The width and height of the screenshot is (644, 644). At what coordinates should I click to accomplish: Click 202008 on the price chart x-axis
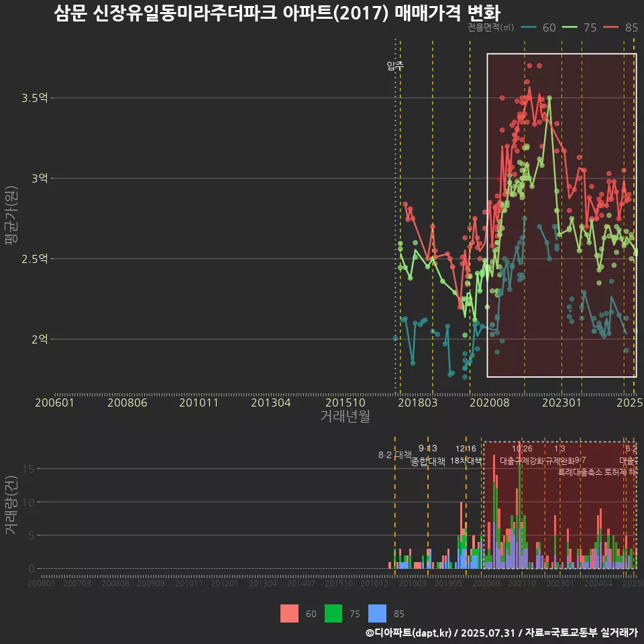tap(490, 402)
